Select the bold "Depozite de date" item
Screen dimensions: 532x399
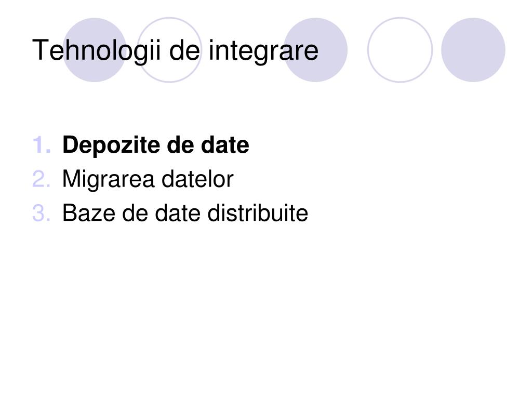click(x=156, y=145)
